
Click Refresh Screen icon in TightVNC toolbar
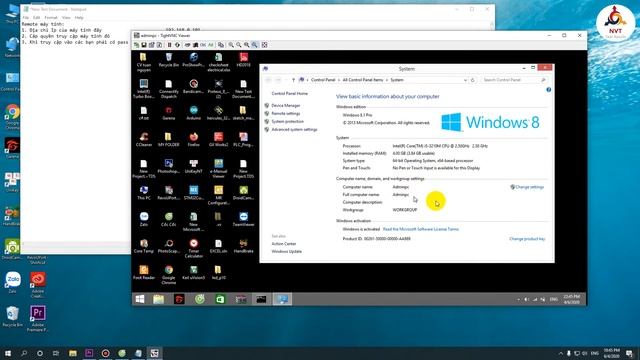click(x=177, y=45)
